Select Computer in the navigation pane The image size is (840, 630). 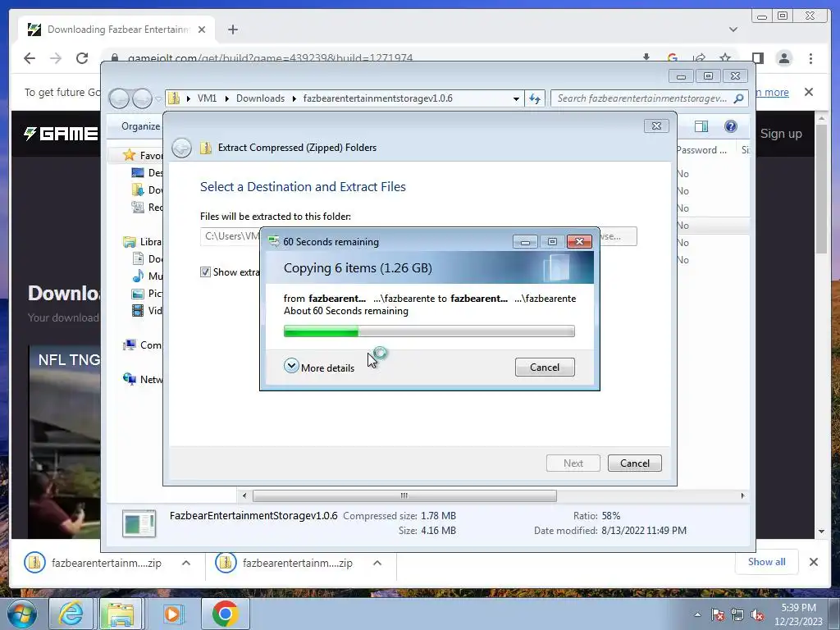143,345
